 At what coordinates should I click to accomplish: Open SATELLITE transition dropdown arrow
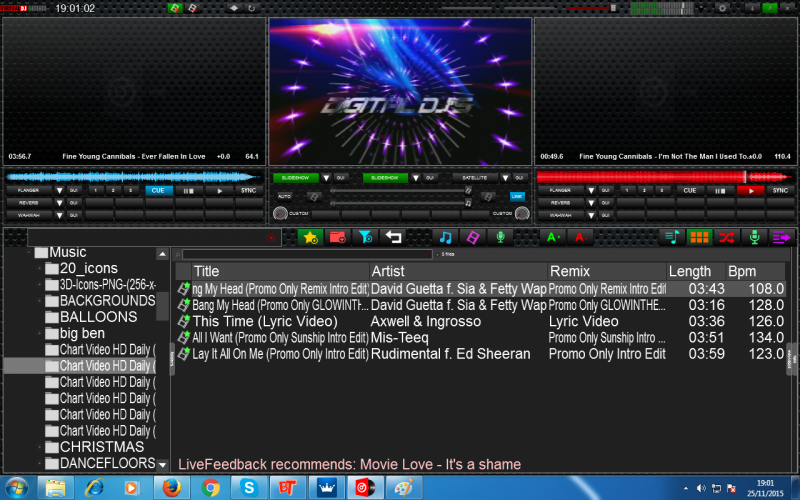coord(505,178)
